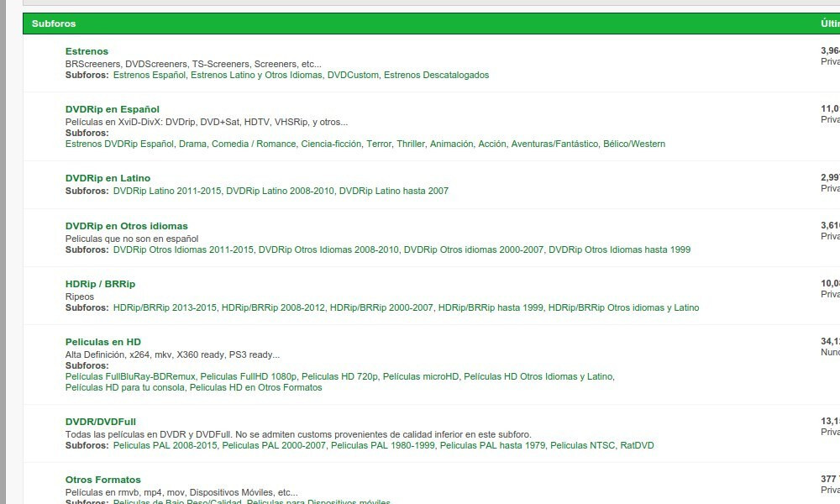
Task: Open the DVDRip en Español forum title
Action: tap(112, 109)
